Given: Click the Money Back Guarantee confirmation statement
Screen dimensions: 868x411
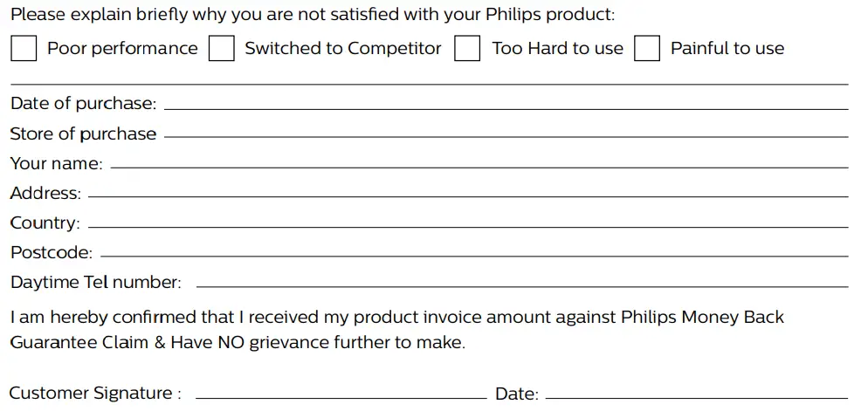Looking at the screenshot, I should coord(396,329).
